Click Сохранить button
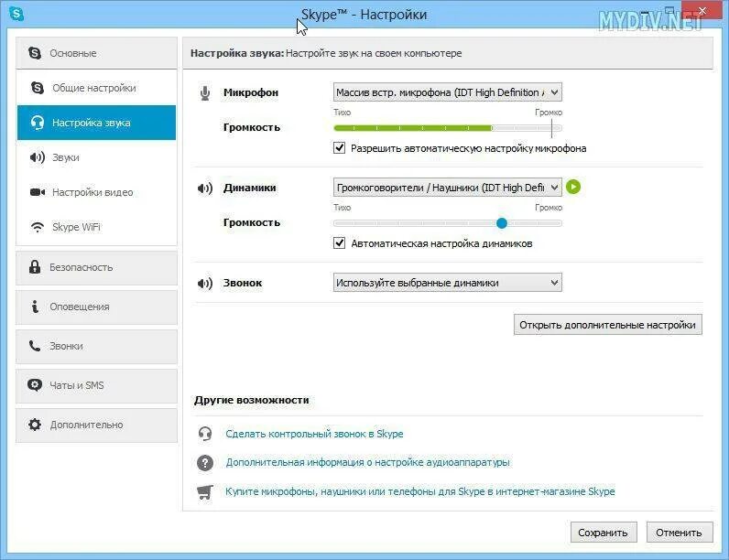The height and width of the screenshot is (560, 729). click(x=603, y=533)
